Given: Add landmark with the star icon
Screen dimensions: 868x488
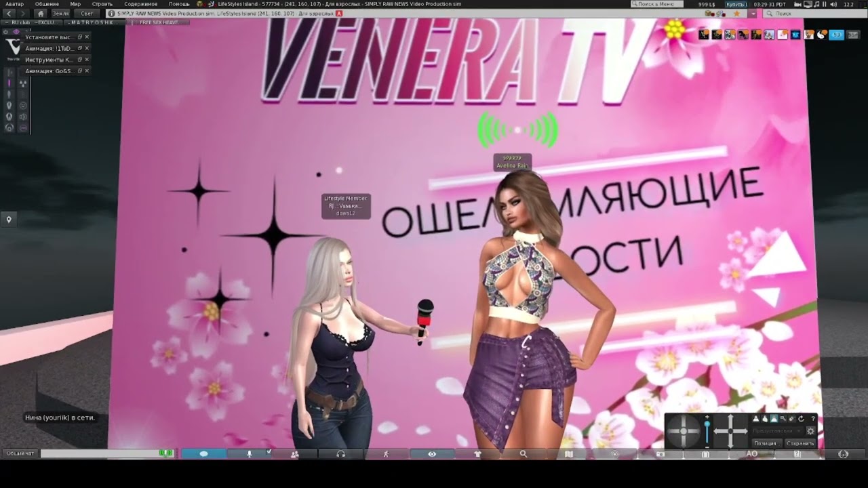Looking at the screenshot, I should tap(736, 14).
